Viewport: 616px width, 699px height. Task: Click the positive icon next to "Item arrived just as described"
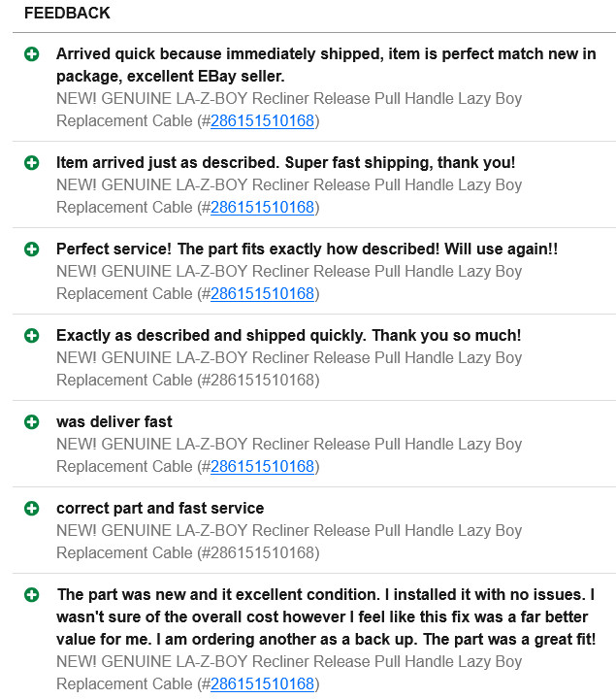[x=32, y=162]
